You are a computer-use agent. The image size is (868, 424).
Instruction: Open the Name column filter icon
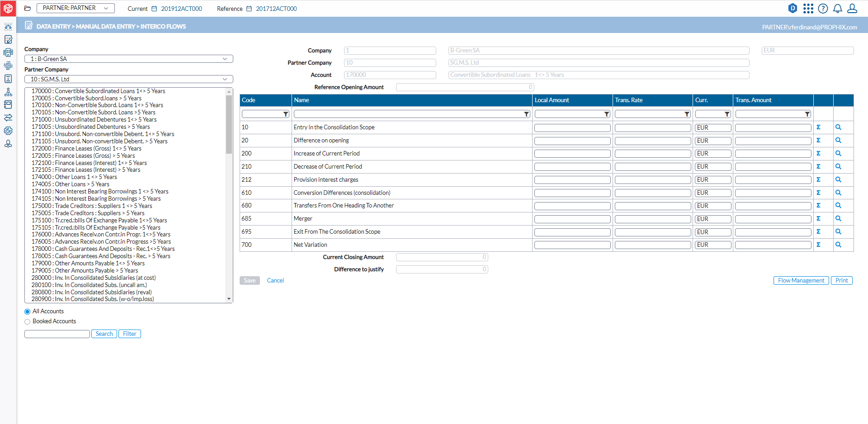pyautogui.click(x=526, y=114)
